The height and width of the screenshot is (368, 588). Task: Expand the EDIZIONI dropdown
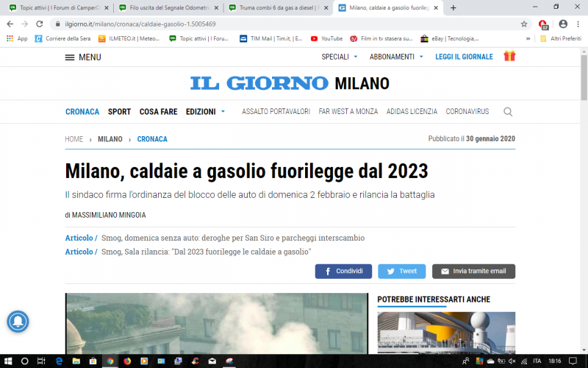205,112
